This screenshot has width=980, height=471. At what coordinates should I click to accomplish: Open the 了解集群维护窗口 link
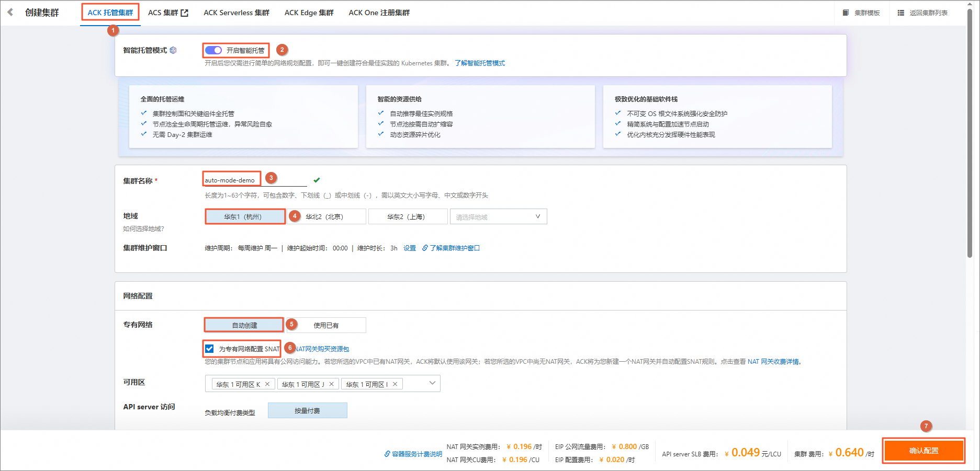click(x=455, y=248)
